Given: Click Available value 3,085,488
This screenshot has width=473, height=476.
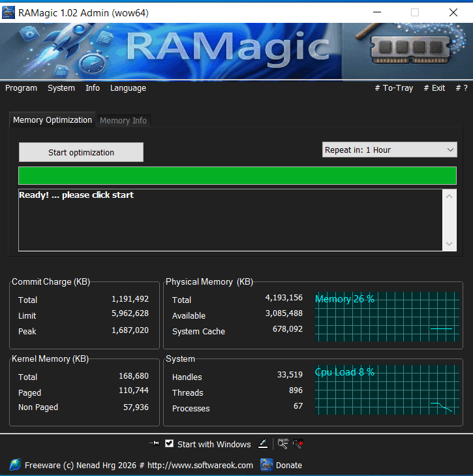Looking at the screenshot, I should tap(284, 313).
